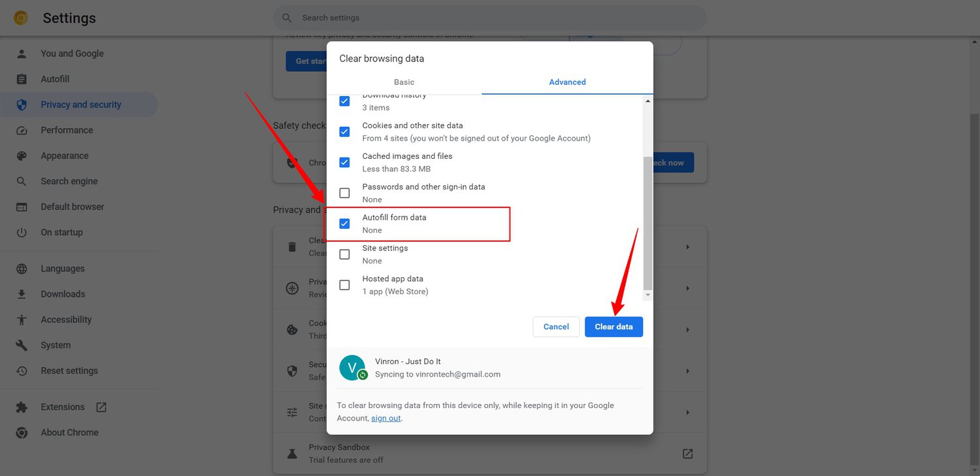Click the sign out link

pyautogui.click(x=385, y=418)
